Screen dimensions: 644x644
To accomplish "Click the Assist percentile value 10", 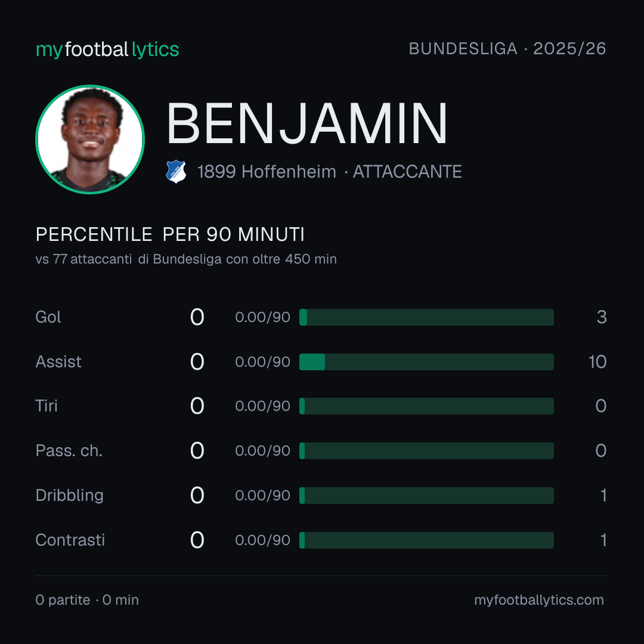I will tap(597, 362).
